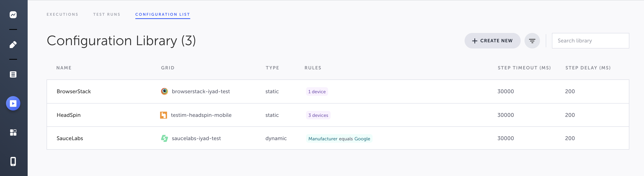Open the mobile device icon in sidebar
Image resolution: width=644 pixels, height=176 pixels.
click(13, 161)
